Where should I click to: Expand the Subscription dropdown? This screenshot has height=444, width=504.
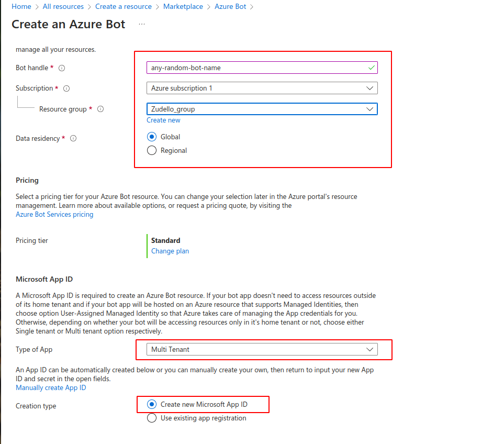point(262,88)
